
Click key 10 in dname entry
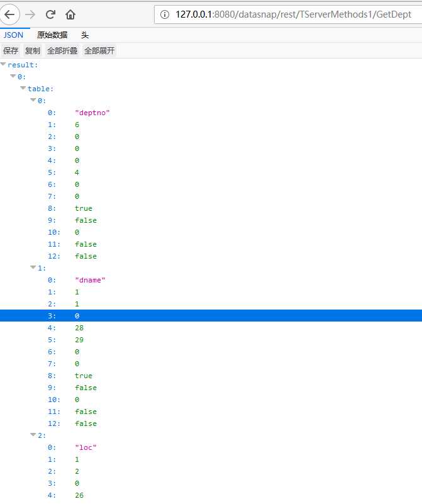(x=54, y=400)
